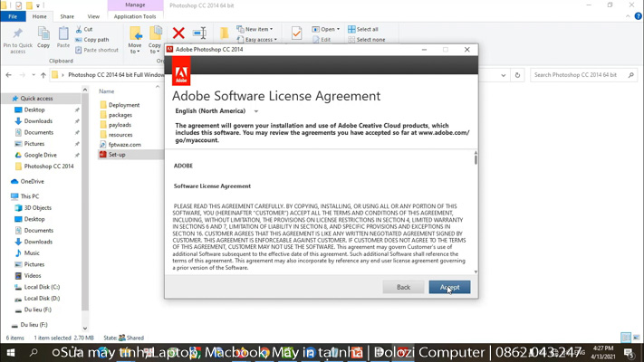Open the English (North America) language dropdown

click(x=217, y=111)
